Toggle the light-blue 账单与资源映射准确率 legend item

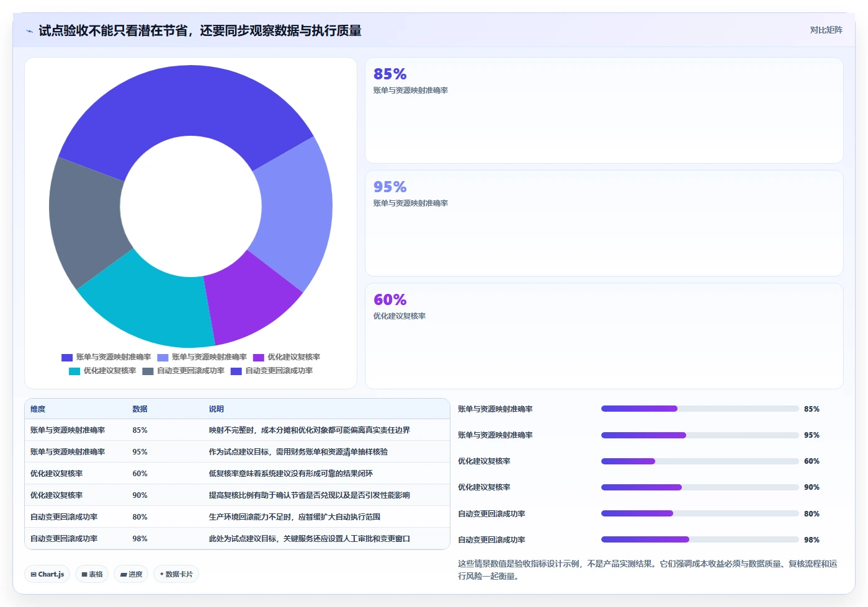pyautogui.click(x=202, y=357)
